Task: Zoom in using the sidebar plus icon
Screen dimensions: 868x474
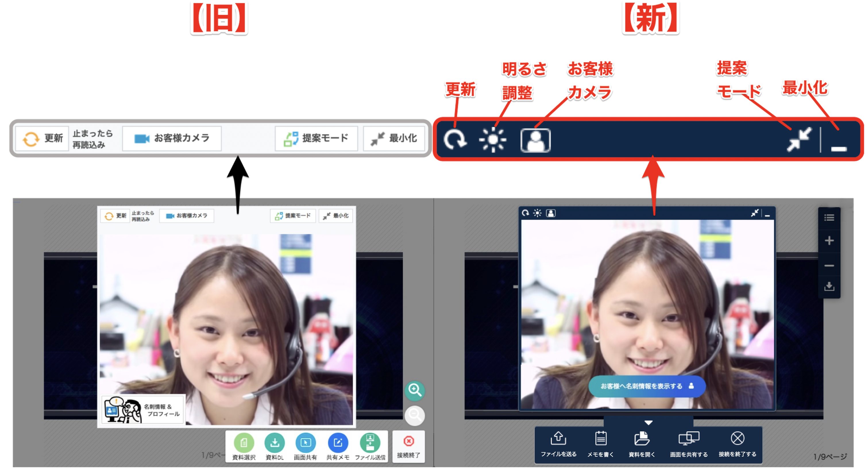Action: point(829,241)
